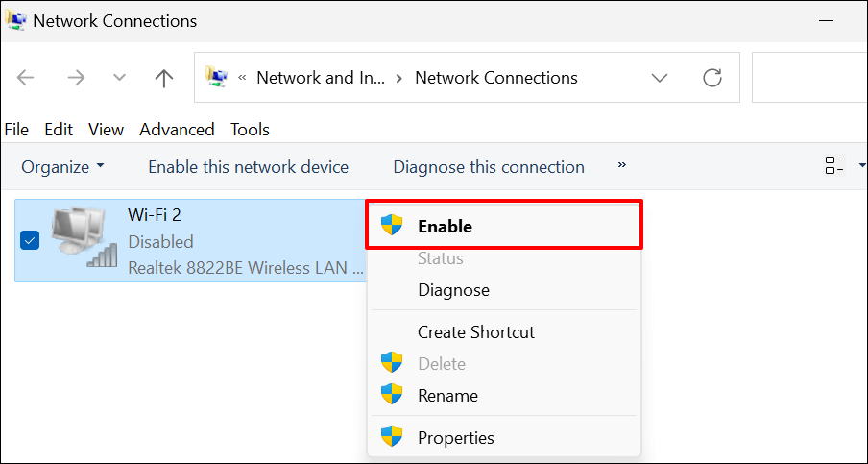Image resolution: width=868 pixels, height=464 pixels.
Task: Refresh the Network Connections view
Action: click(711, 78)
